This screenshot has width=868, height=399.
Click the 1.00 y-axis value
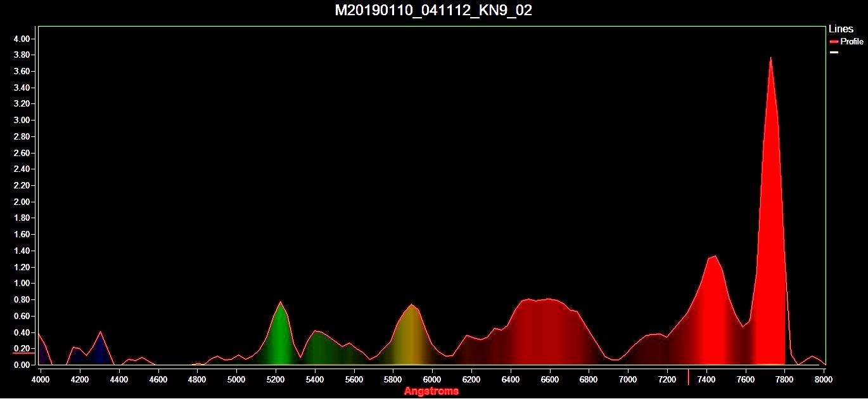tap(22, 284)
